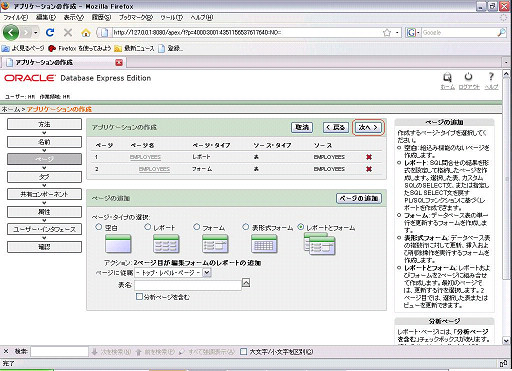The width and height of the screenshot is (512, 371).
Task: Click the Firefox back arrow button
Action: (x=11, y=32)
